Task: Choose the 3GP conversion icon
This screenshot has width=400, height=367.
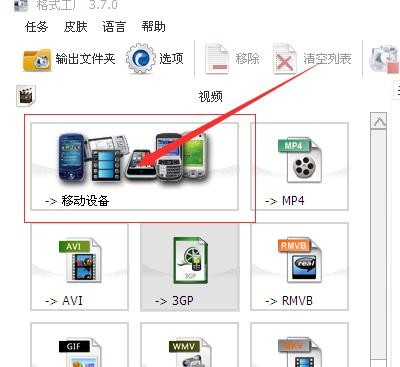Action: [190, 260]
